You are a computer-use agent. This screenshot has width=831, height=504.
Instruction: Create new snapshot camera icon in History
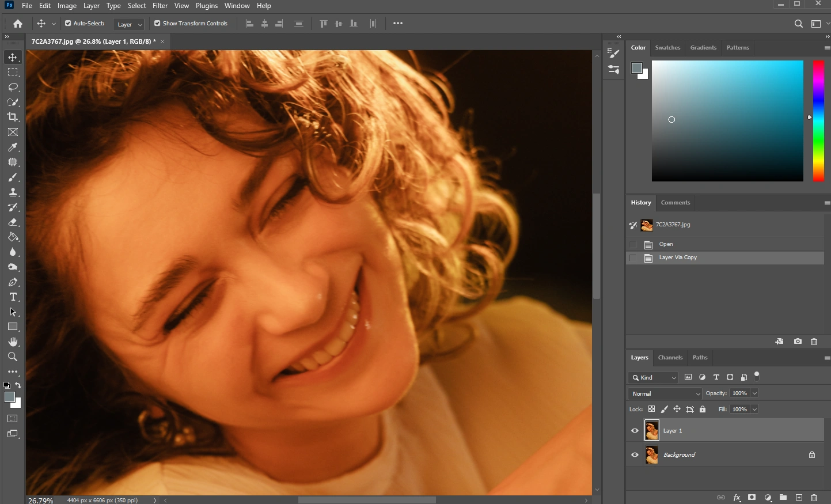pyautogui.click(x=798, y=342)
